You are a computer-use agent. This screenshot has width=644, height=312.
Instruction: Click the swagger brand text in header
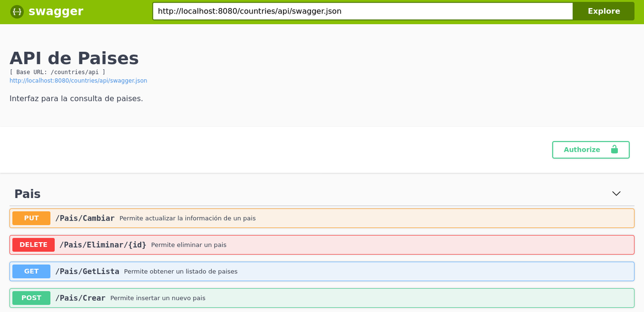tap(56, 11)
